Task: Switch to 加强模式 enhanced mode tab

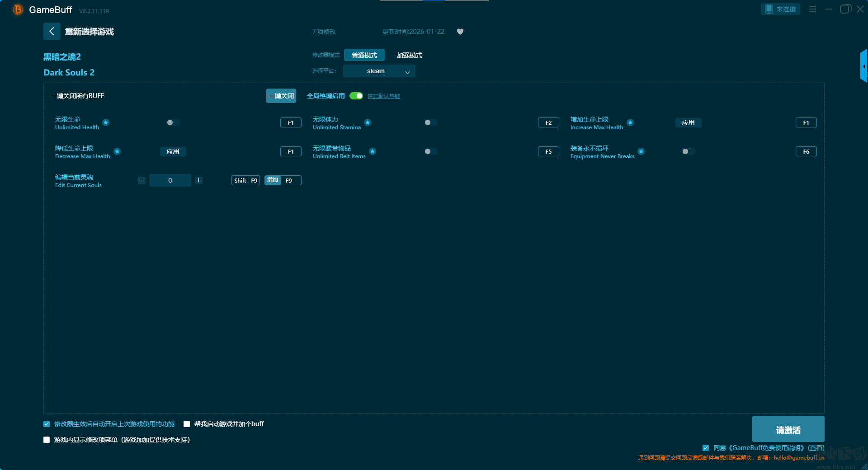Action: click(x=409, y=55)
